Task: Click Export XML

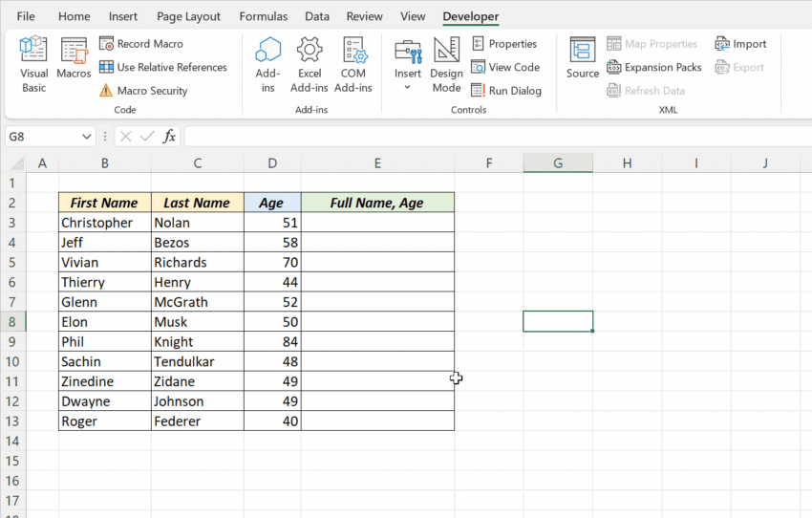Action: (739, 67)
